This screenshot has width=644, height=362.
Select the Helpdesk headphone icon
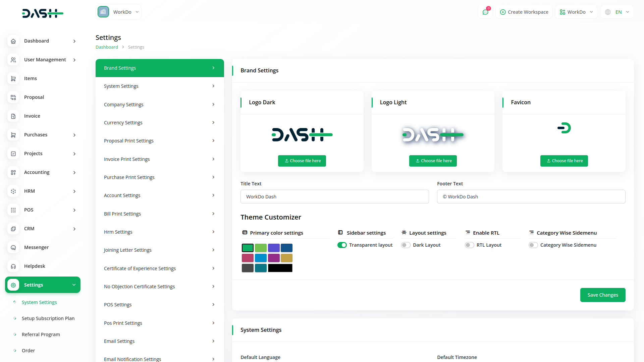pyautogui.click(x=13, y=266)
